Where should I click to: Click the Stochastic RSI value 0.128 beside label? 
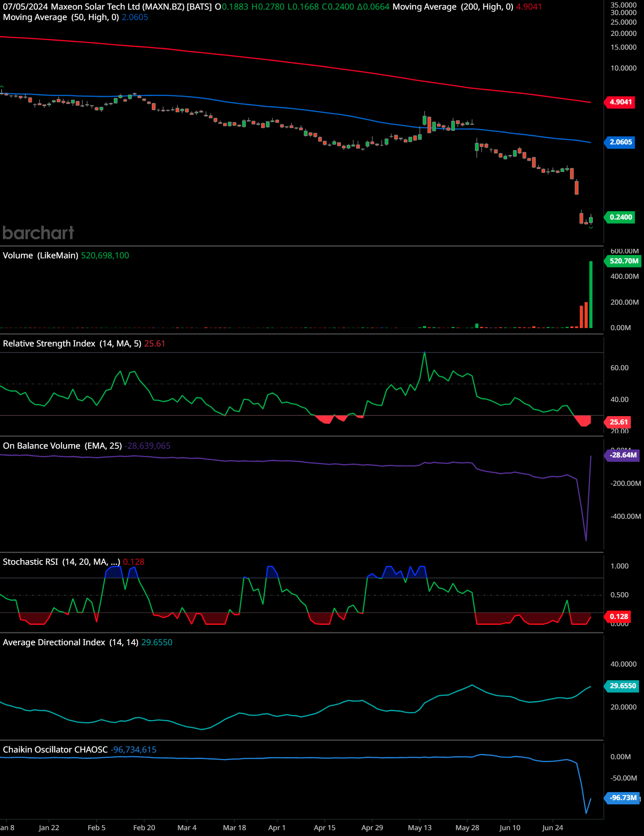pyautogui.click(x=133, y=562)
